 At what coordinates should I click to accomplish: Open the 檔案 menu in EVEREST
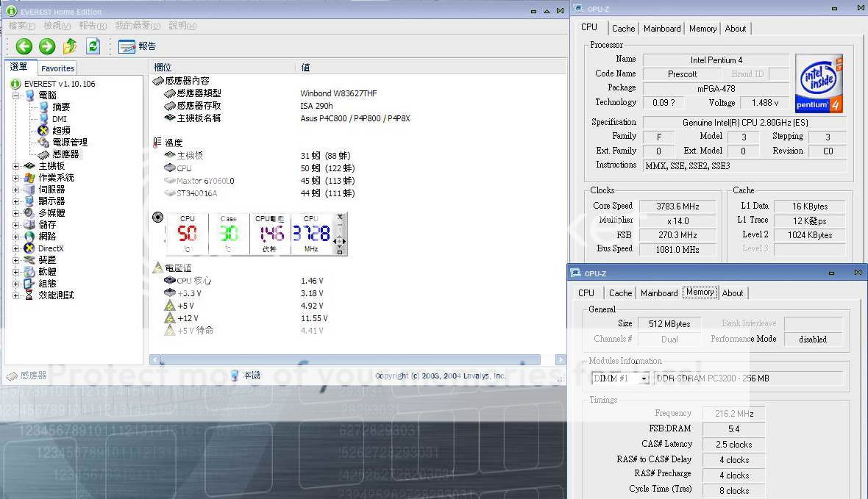point(21,26)
